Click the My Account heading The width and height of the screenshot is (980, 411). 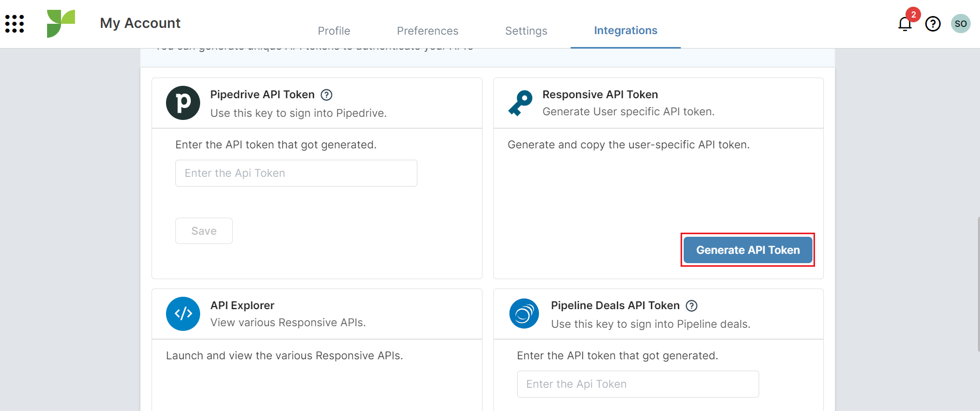140,23
